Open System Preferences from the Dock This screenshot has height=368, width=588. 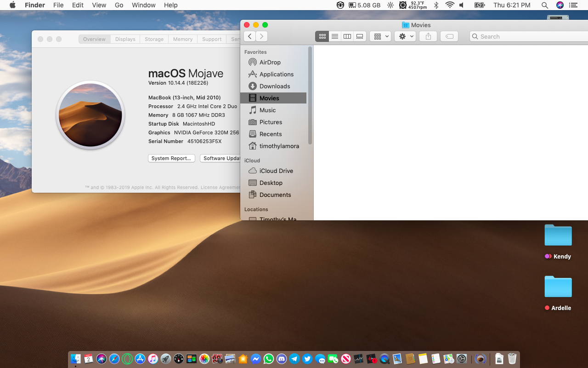[462, 359]
